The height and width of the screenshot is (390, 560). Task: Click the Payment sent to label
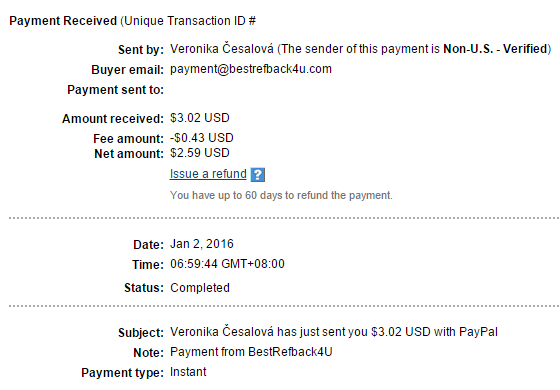point(115,90)
